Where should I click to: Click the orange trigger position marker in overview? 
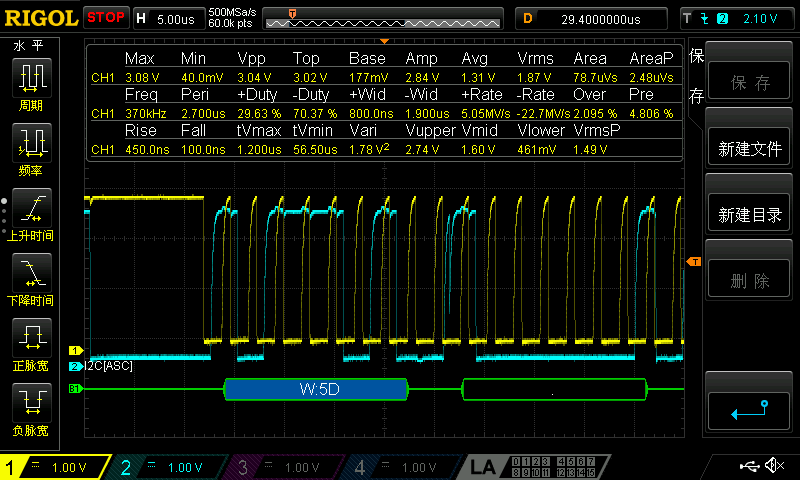click(x=292, y=14)
